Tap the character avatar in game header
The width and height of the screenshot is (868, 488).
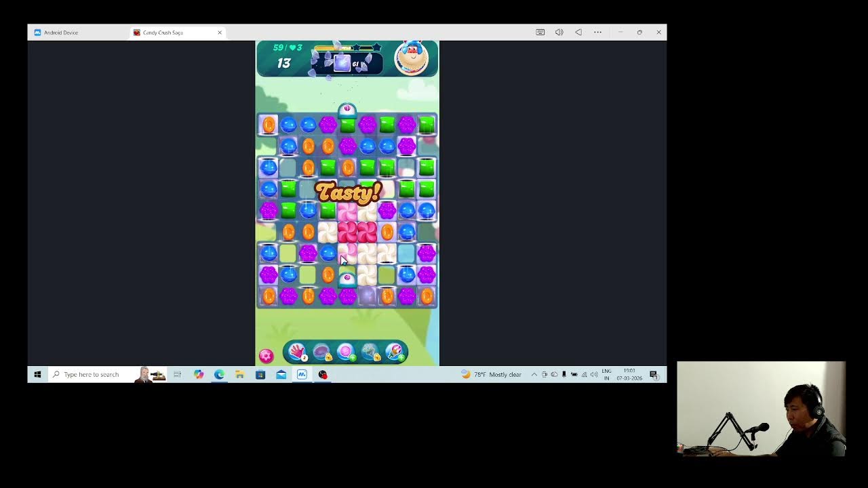click(412, 58)
